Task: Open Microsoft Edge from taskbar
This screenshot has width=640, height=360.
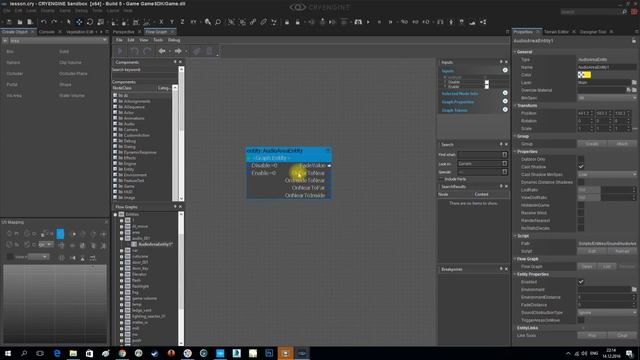Action: point(57,353)
